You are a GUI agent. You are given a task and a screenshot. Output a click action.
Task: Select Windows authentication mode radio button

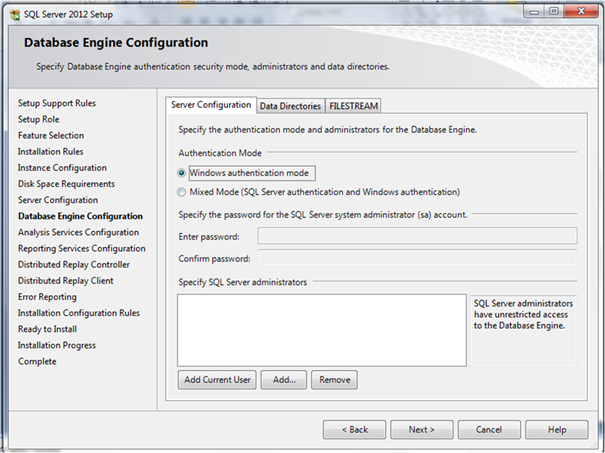181,173
